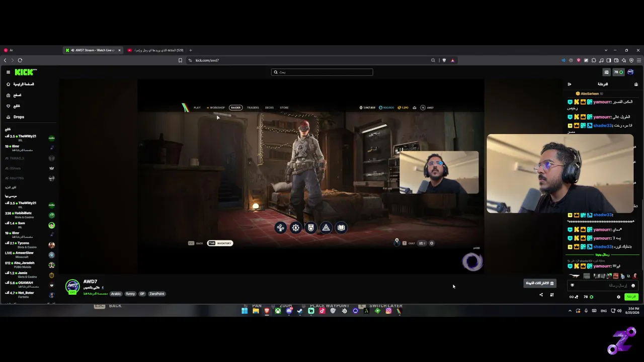The image size is (644, 362).
Task: Click the INVENTORY button in game
Action: tap(220, 243)
